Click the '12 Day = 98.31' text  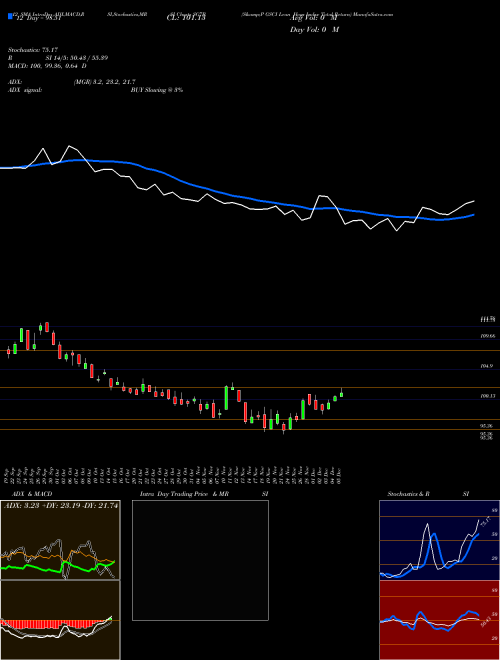coord(38,18)
